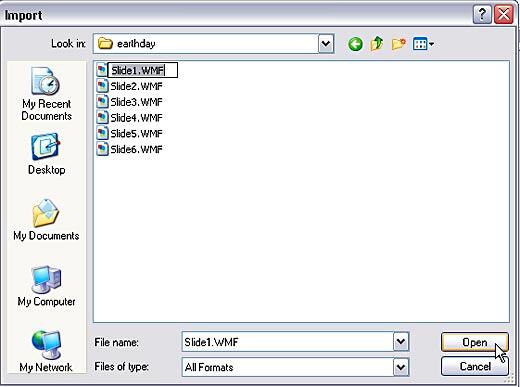Click the All Formats file type box
Viewport: 520px width, 387px height.
(288, 367)
